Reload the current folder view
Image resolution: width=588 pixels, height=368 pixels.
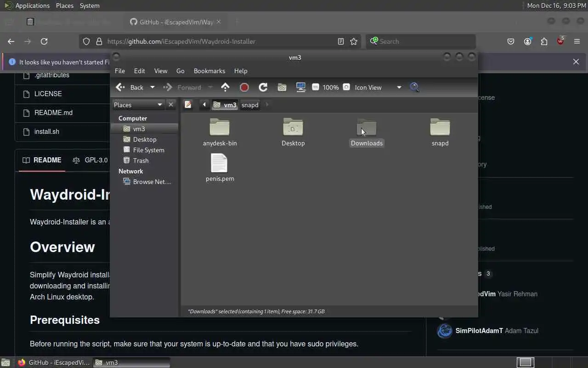click(263, 87)
